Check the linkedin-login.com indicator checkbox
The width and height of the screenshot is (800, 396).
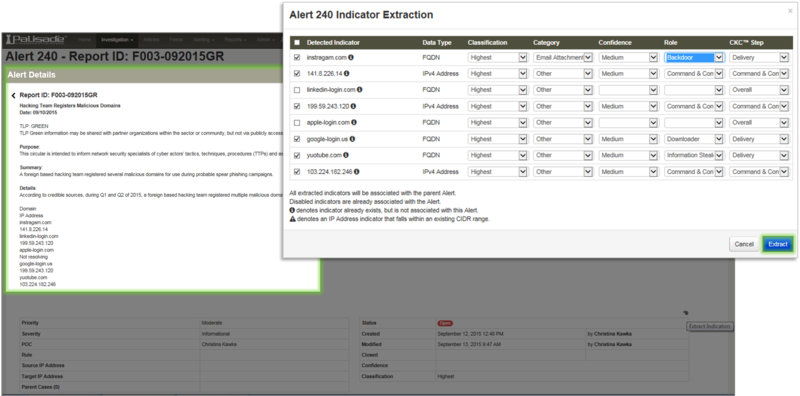pos(297,90)
